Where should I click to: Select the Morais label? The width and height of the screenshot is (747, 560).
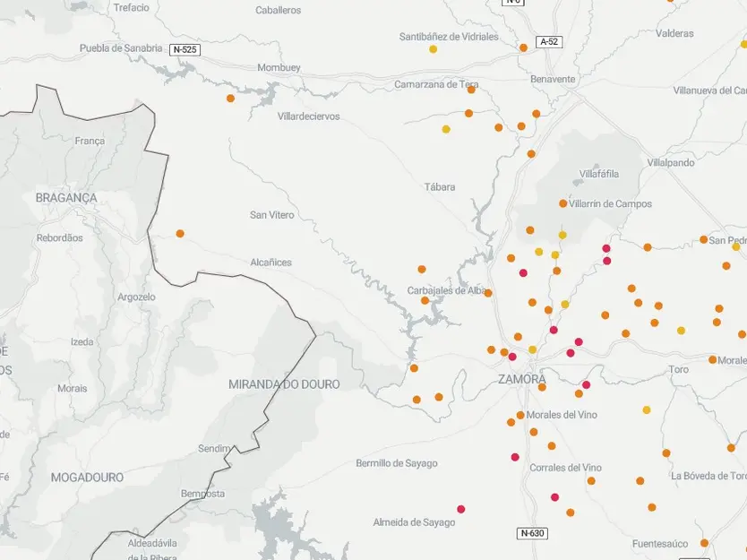pos(73,389)
